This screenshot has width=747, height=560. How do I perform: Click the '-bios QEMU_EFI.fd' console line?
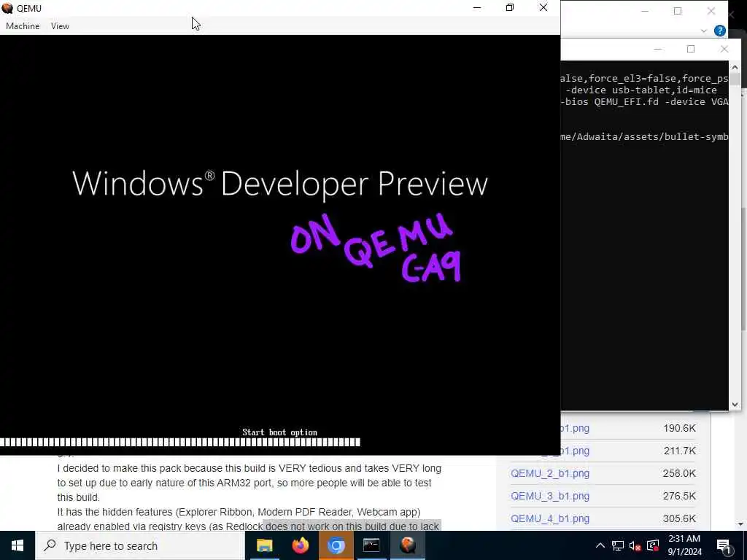[x=645, y=102]
